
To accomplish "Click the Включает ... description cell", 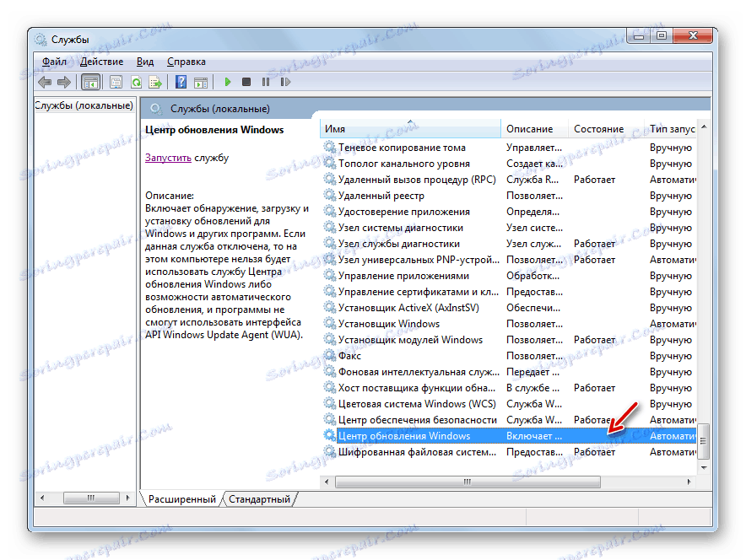I will [x=534, y=435].
